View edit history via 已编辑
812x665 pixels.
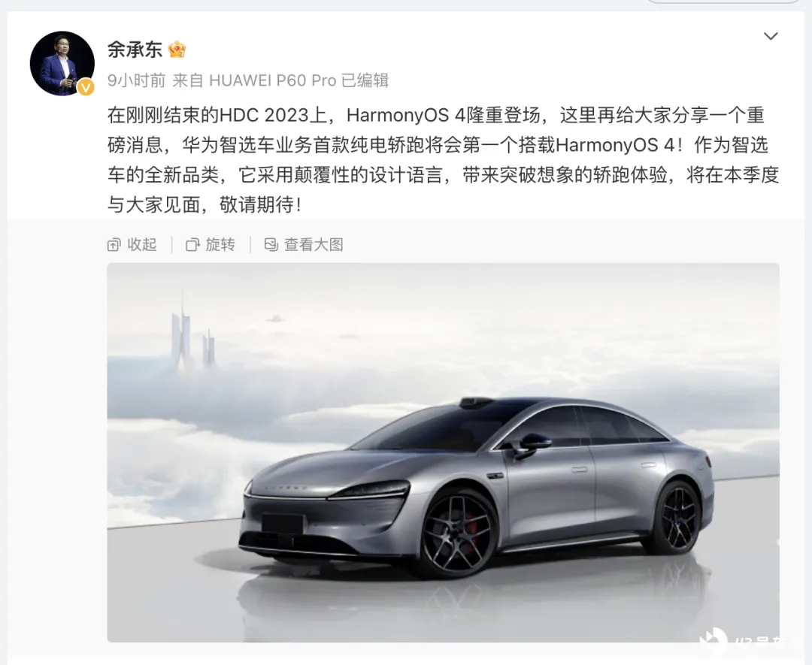pos(365,80)
